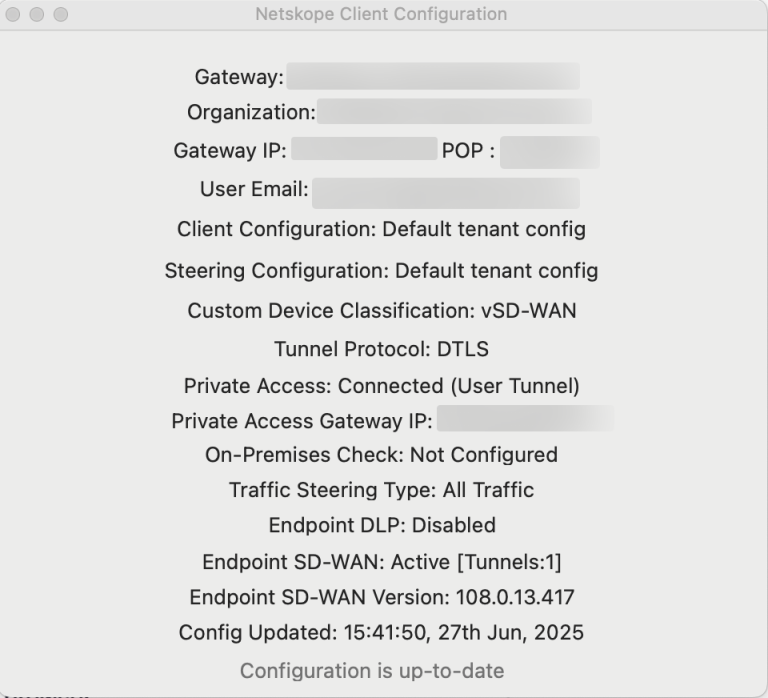
Task: Click the Organization label
Action: (x=251, y=112)
